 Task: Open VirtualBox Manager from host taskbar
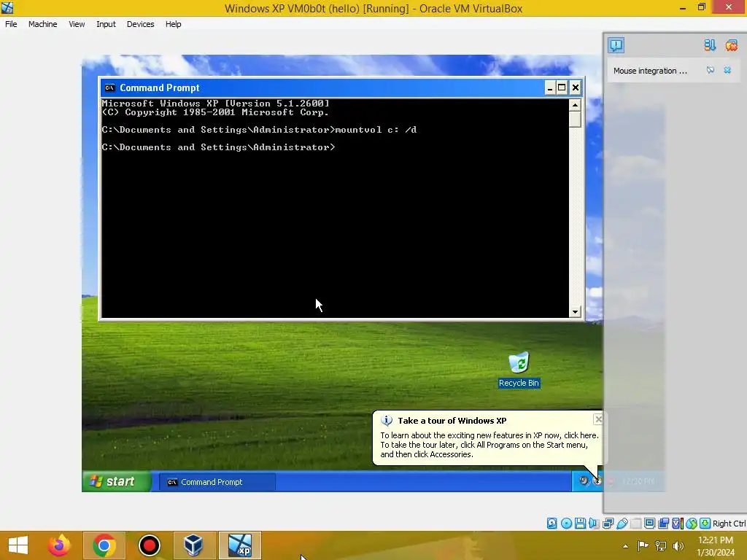pos(193,545)
